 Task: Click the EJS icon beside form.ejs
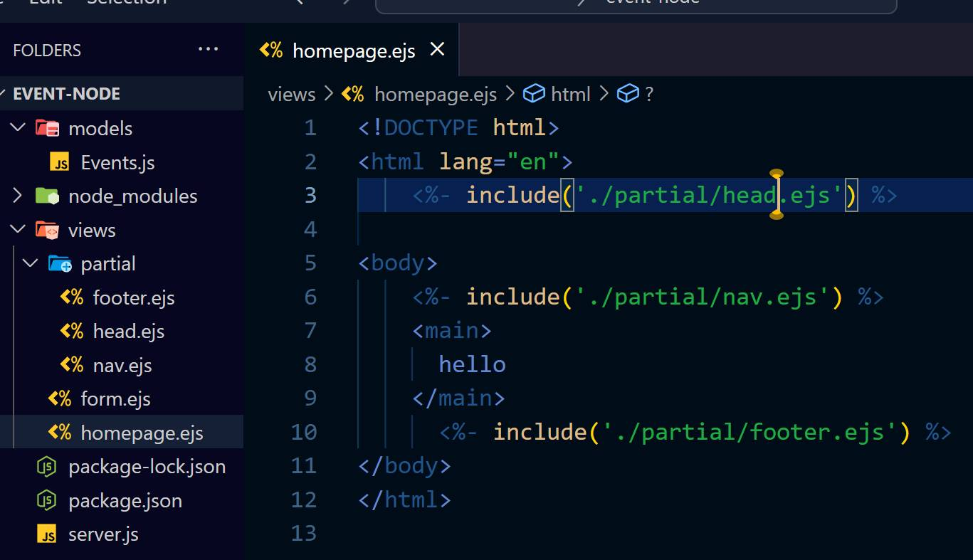60,398
